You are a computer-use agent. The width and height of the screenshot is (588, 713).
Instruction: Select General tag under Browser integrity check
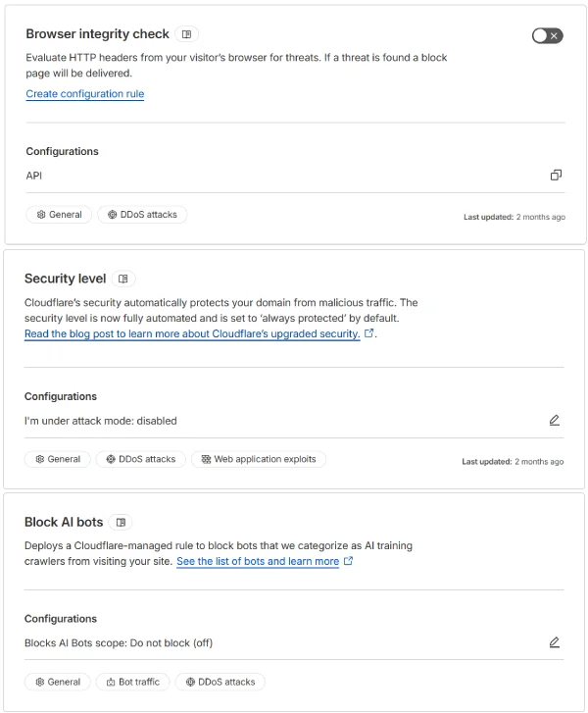pyautogui.click(x=59, y=215)
